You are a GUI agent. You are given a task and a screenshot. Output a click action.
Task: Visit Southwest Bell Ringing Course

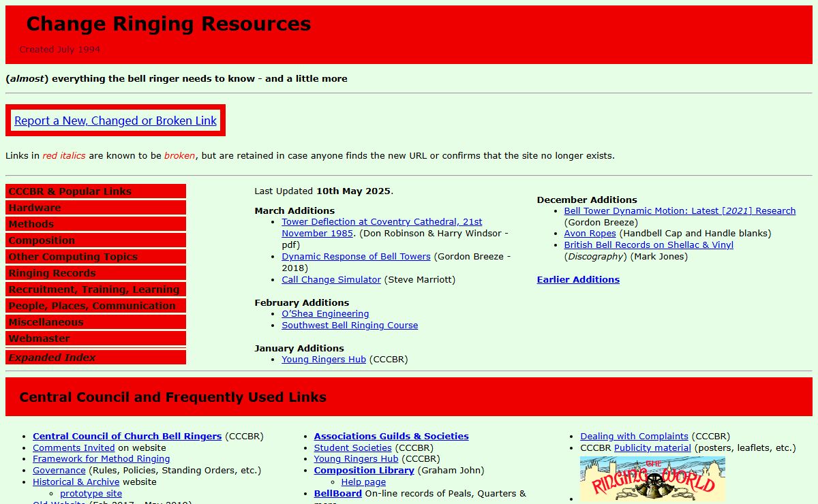pyautogui.click(x=350, y=325)
